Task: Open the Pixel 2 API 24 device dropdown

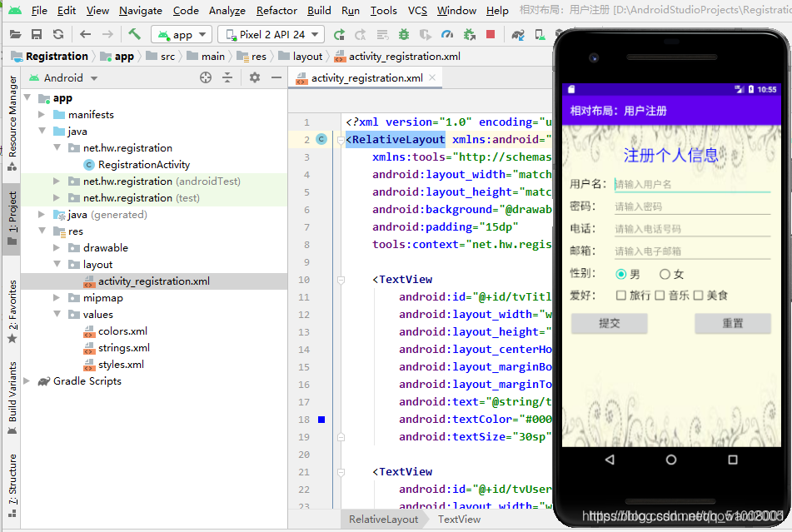Action: pyautogui.click(x=271, y=34)
